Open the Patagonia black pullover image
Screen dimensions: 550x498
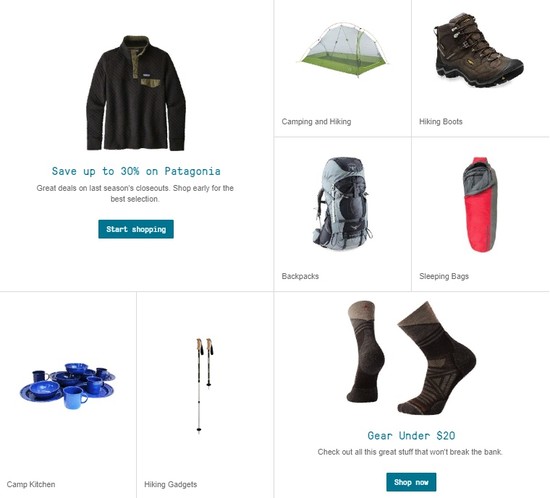tap(136, 93)
